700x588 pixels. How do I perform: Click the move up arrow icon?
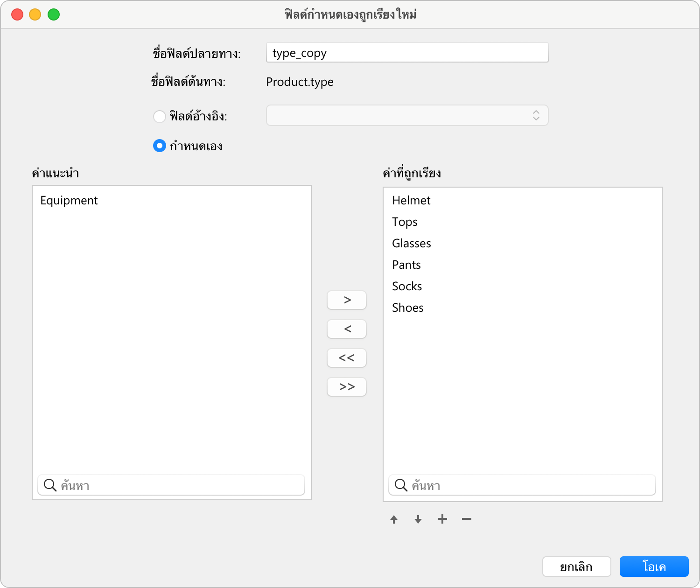pyautogui.click(x=394, y=519)
